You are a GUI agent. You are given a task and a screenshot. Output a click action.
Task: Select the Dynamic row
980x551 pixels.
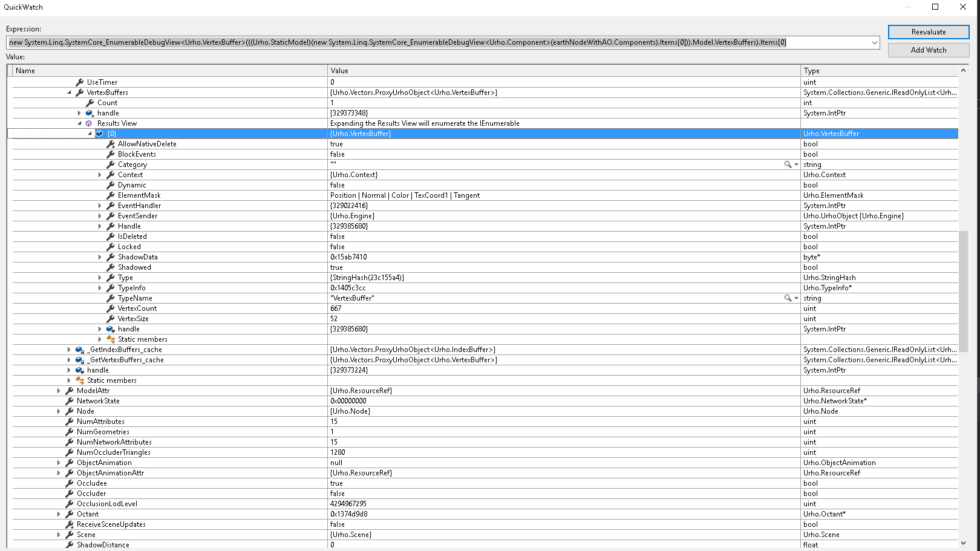485,185
